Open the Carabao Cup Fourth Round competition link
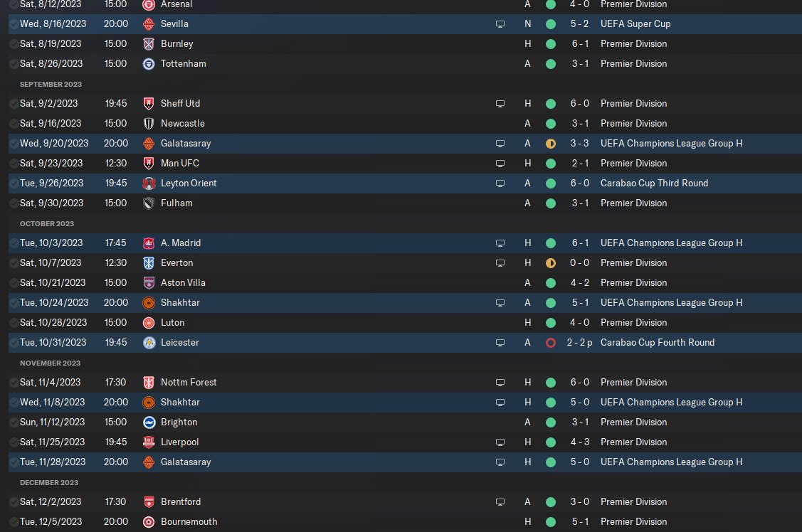802x532 pixels. coord(658,343)
